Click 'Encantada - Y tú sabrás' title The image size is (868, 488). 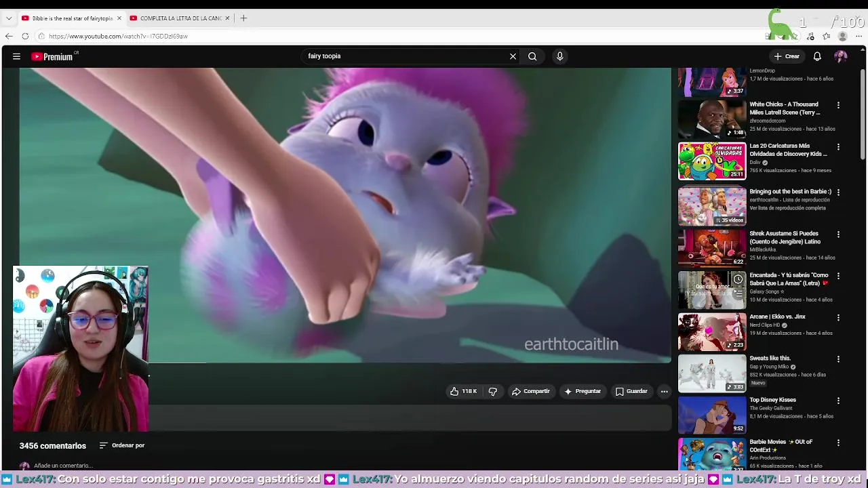[789, 279]
